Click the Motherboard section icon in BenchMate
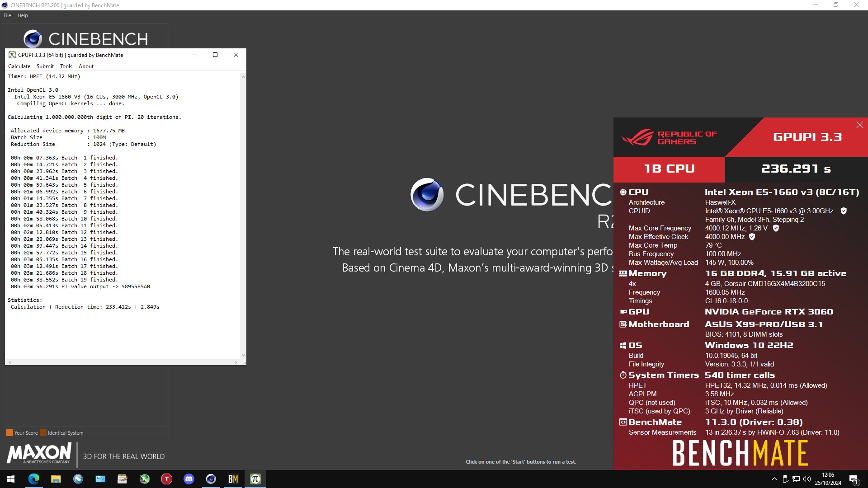This screenshot has height=488, width=868. pyautogui.click(x=623, y=324)
